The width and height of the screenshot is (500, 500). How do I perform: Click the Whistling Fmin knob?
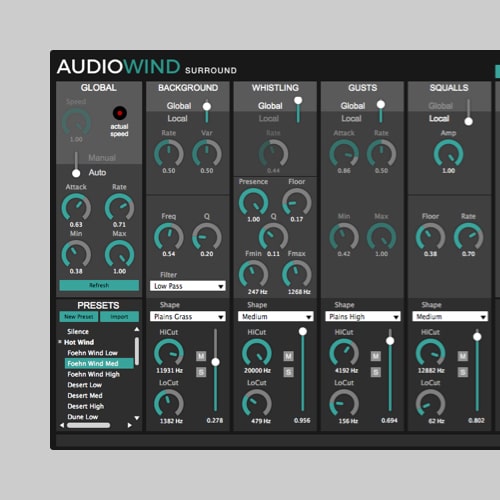tap(253, 274)
